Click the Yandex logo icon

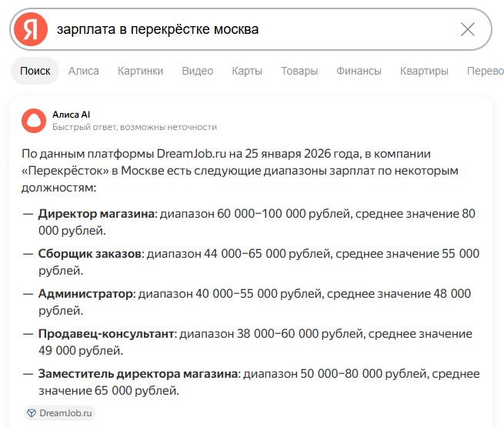click(x=31, y=29)
